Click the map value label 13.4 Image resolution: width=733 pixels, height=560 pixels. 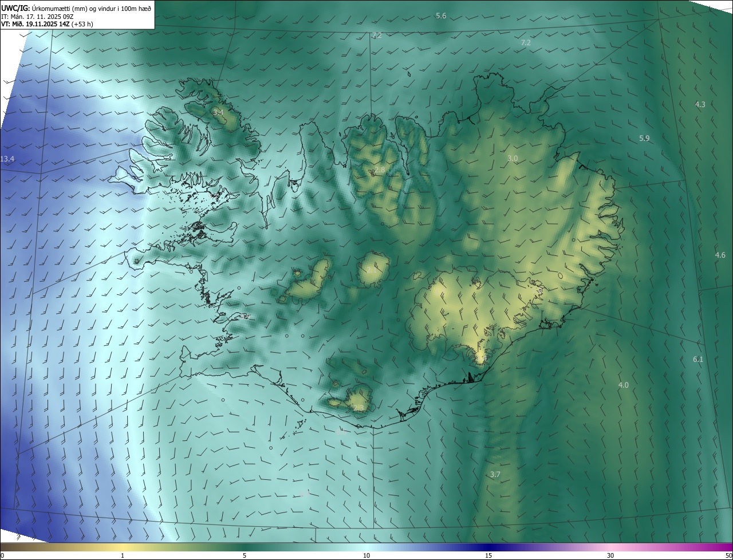point(7,159)
